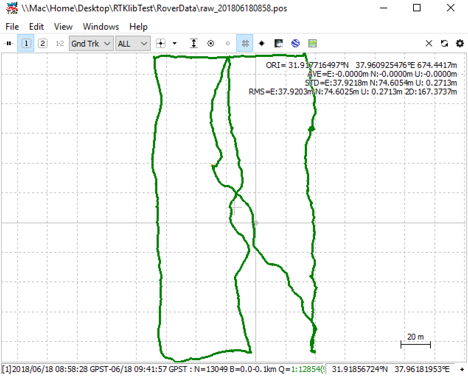Viewport: 468px width, 379px height.
Task: Click the black diamond waypoint icon
Action: 262,43
